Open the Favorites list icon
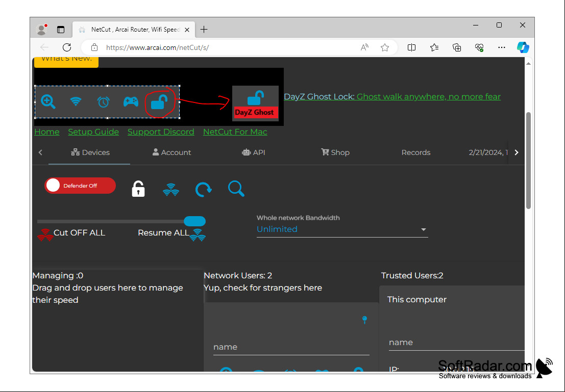 [x=434, y=47]
